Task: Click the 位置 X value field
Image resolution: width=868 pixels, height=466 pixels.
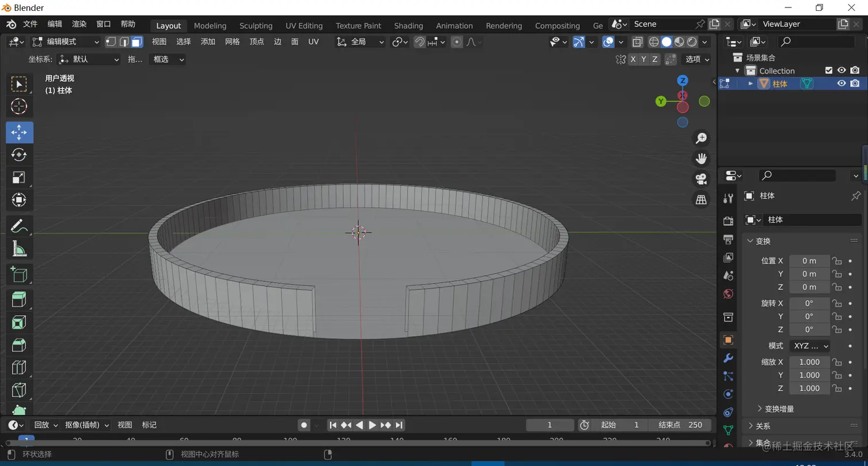Action: (x=809, y=261)
